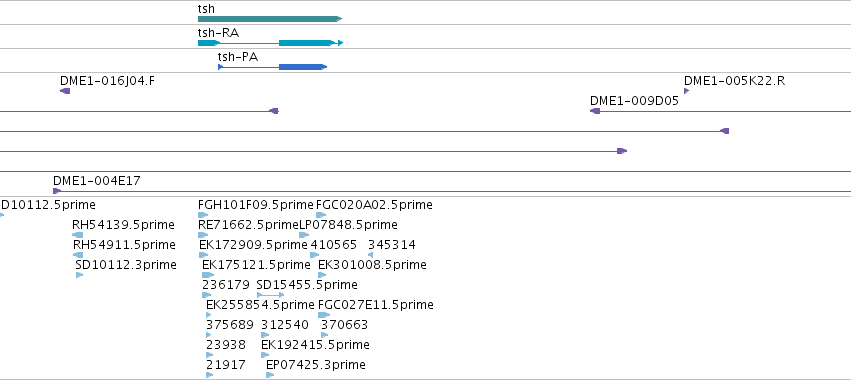The height and width of the screenshot is (380, 851).
Task: Select the 236179 label
Action: (226, 285)
